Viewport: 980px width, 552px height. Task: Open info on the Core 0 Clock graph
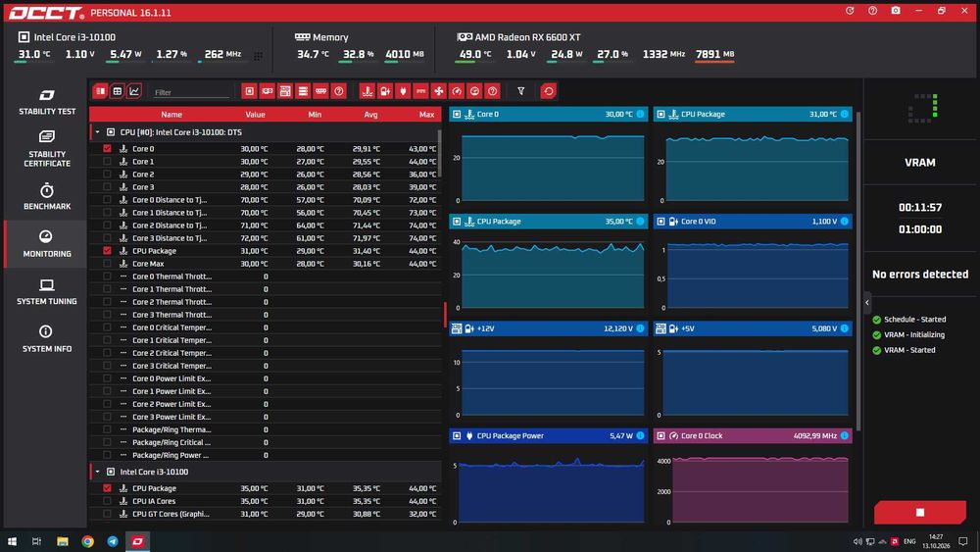tap(845, 435)
